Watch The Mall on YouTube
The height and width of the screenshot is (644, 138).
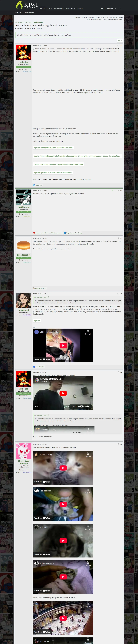click(x=42, y=632)
